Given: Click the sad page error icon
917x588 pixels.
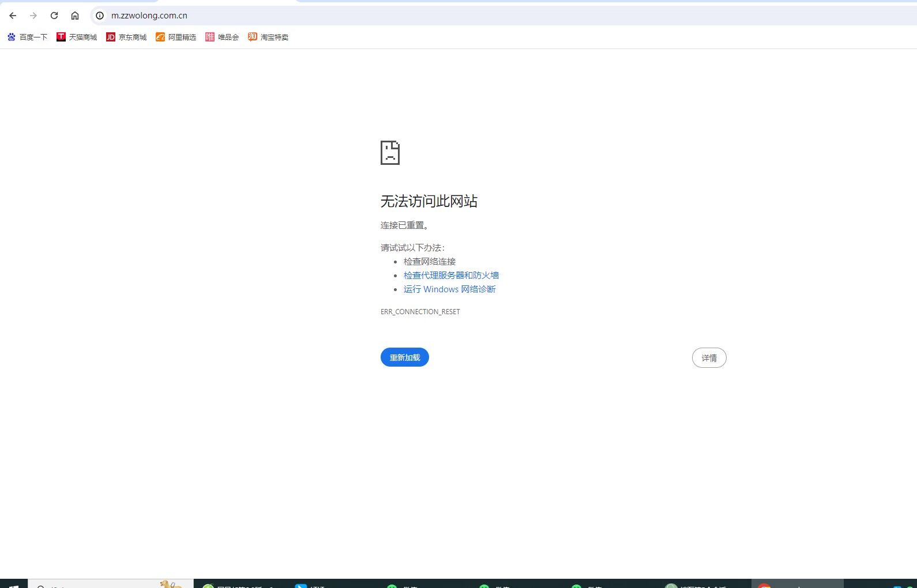Looking at the screenshot, I should tap(390, 153).
